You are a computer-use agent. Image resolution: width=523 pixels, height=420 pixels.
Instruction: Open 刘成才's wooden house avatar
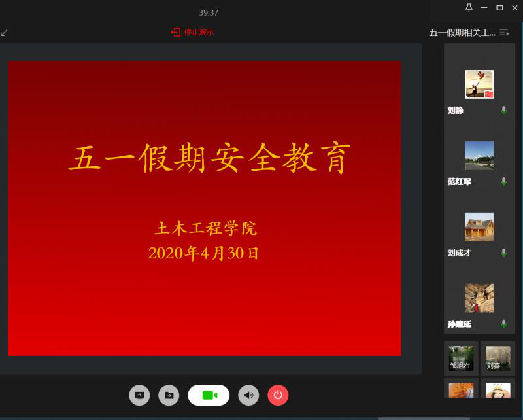(479, 227)
